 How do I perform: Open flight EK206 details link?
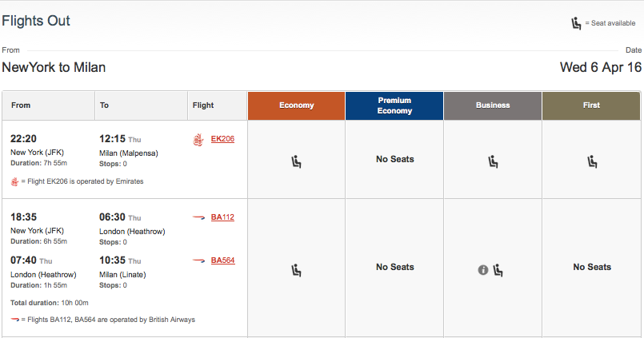(x=222, y=140)
